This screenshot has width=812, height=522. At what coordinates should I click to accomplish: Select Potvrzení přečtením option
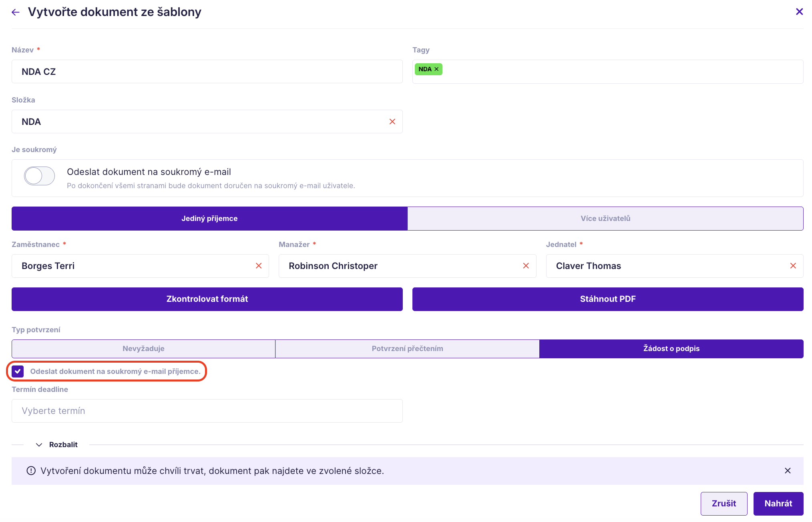click(x=407, y=349)
